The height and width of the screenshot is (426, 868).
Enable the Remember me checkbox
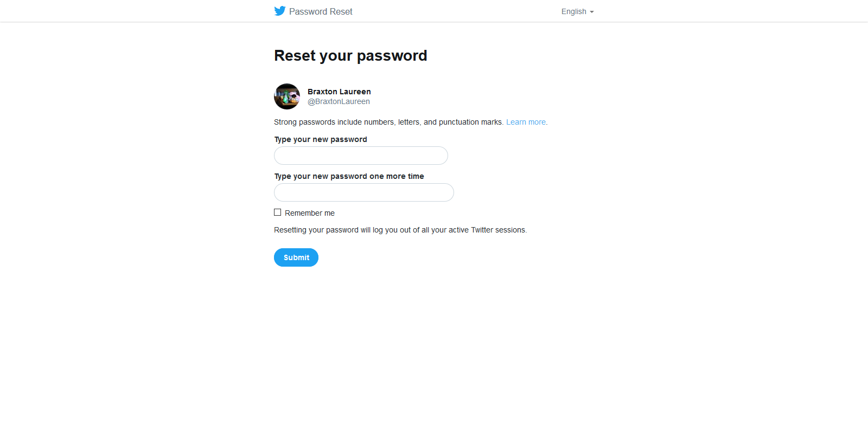coord(278,212)
